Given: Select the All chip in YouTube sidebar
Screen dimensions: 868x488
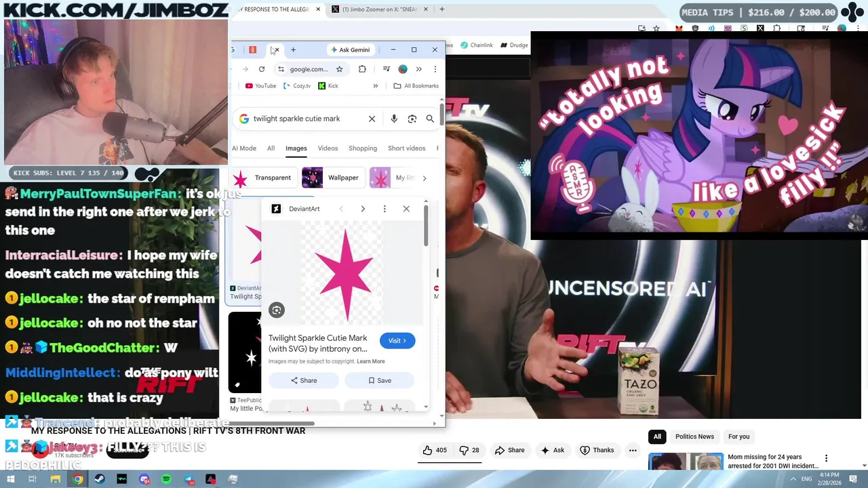Looking at the screenshot, I should pos(657,436).
